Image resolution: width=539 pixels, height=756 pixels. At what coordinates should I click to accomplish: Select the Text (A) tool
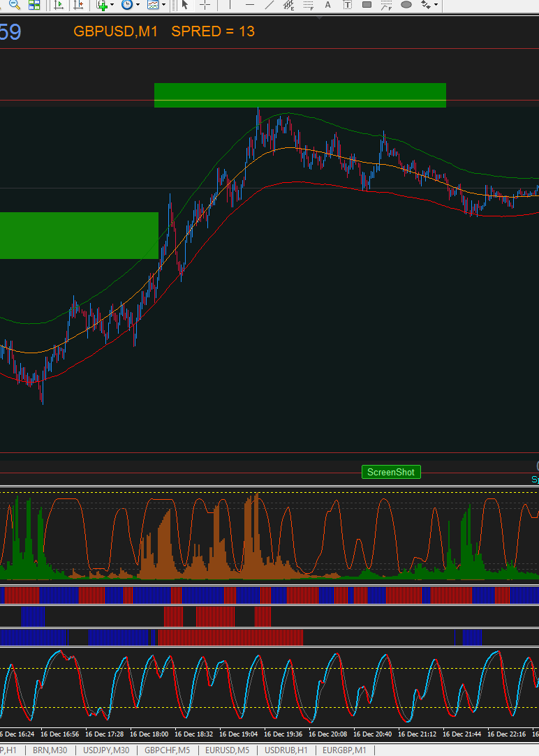[x=328, y=5]
